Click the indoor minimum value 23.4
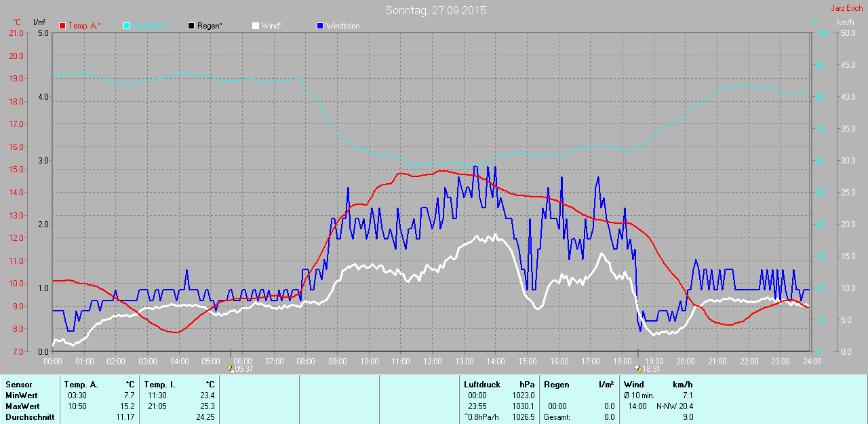 pyautogui.click(x=207, y=395)
